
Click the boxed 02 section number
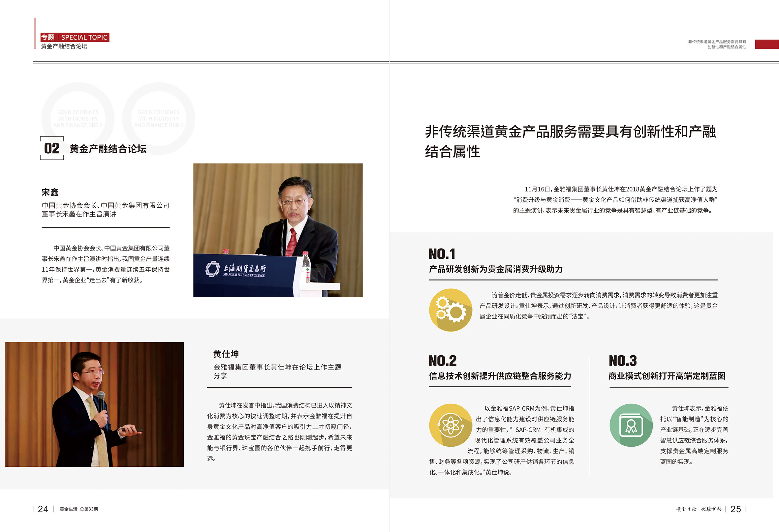coord(52,148)
